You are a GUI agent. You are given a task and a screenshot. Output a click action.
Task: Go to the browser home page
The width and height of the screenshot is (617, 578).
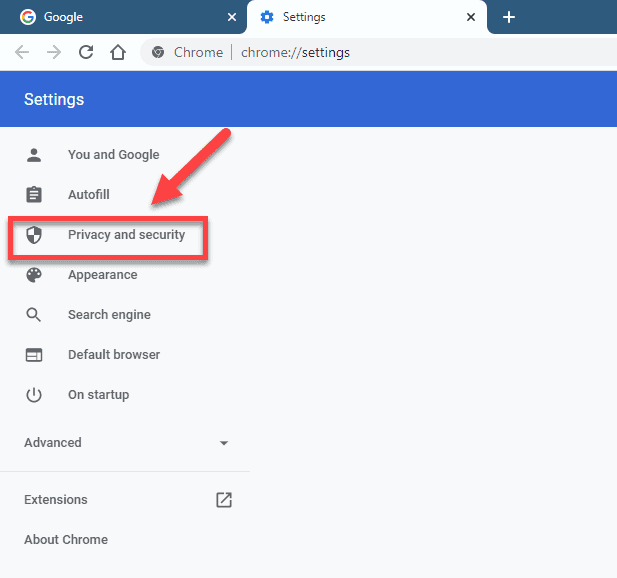pos(118,52)
